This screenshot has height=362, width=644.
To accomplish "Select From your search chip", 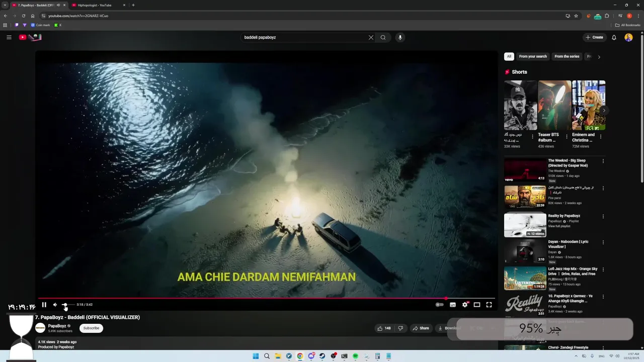I will pyautogui.click(x=533, y=56).
